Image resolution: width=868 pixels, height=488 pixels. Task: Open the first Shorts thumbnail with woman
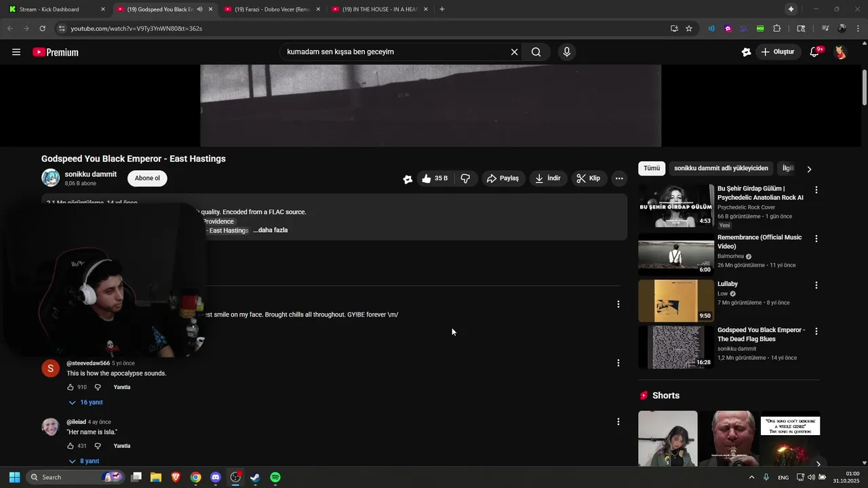coord(667,439)
